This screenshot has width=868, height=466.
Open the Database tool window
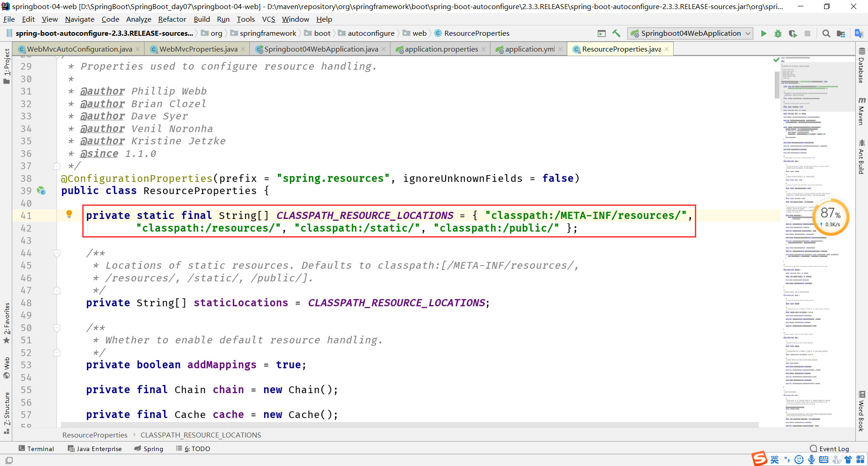tap(862, 66)
